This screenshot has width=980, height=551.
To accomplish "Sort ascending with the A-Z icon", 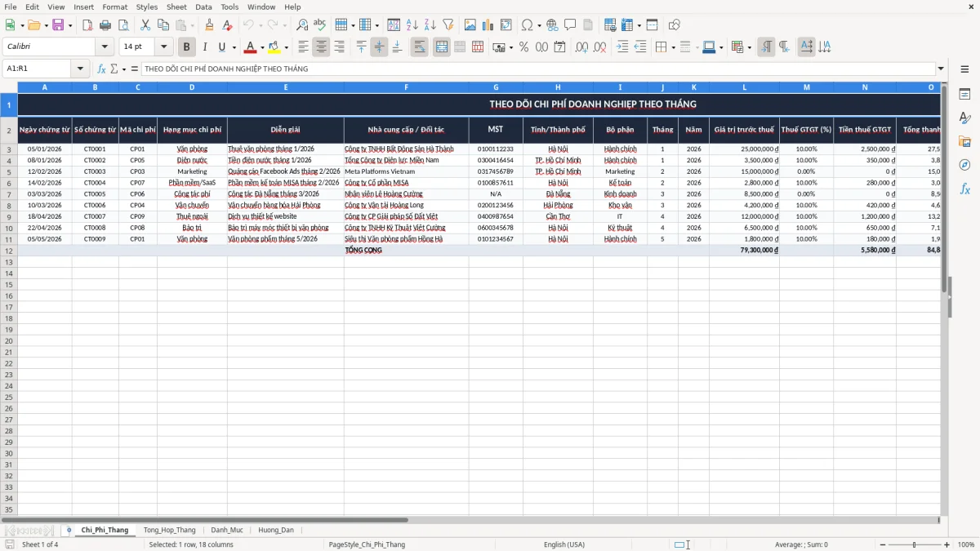I will 412,25.
